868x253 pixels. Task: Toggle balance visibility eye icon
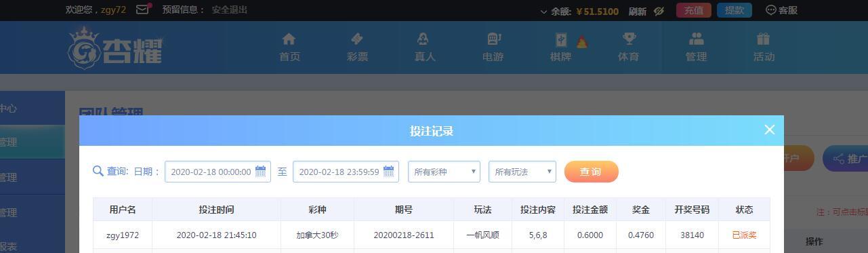point(659,11)
